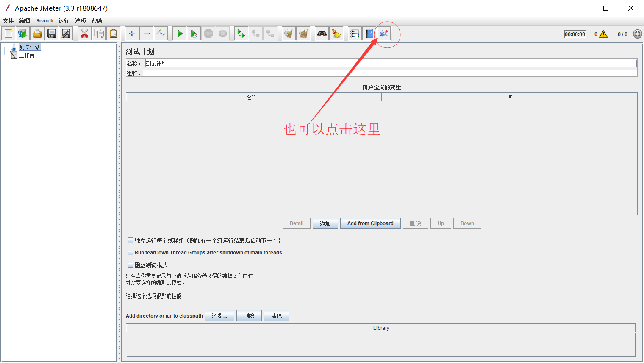Click the Open file folder icon
This screenshot has width=644, height=363.
[37, 34]
